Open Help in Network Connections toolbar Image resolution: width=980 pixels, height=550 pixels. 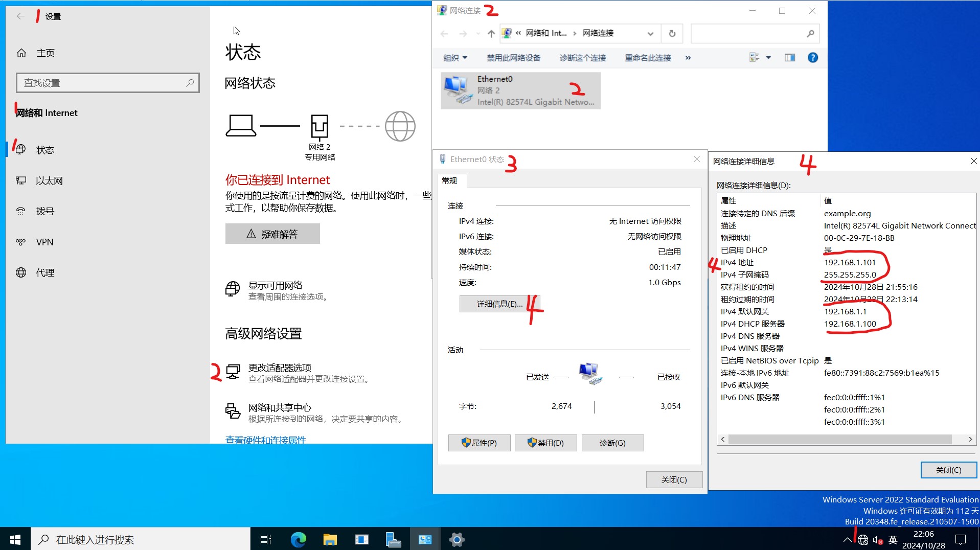point(813,57)
